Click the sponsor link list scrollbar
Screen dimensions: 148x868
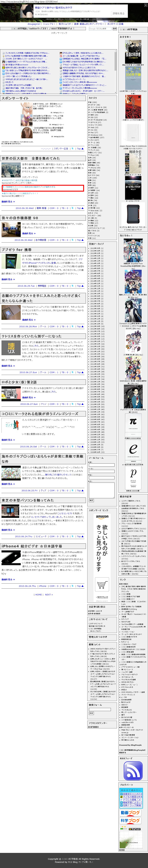pyautogui.click(x=116, y=72)
